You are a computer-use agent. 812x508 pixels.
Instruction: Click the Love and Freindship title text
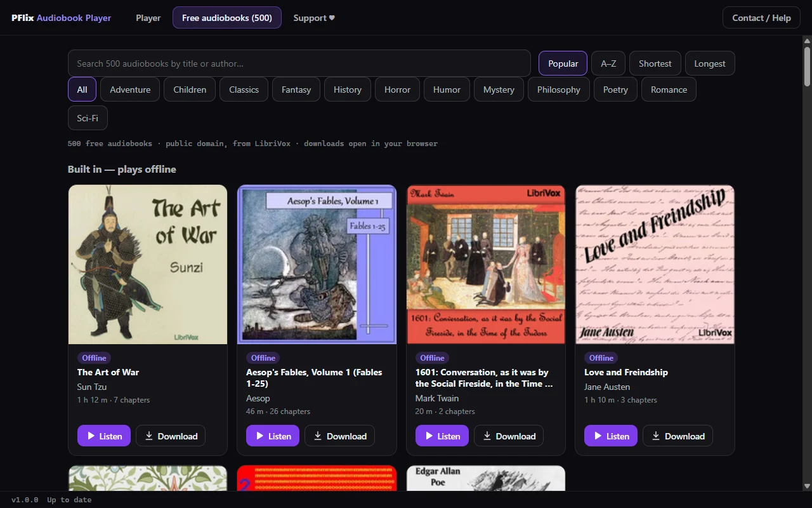pyautogui.click(x=626, y=372)
